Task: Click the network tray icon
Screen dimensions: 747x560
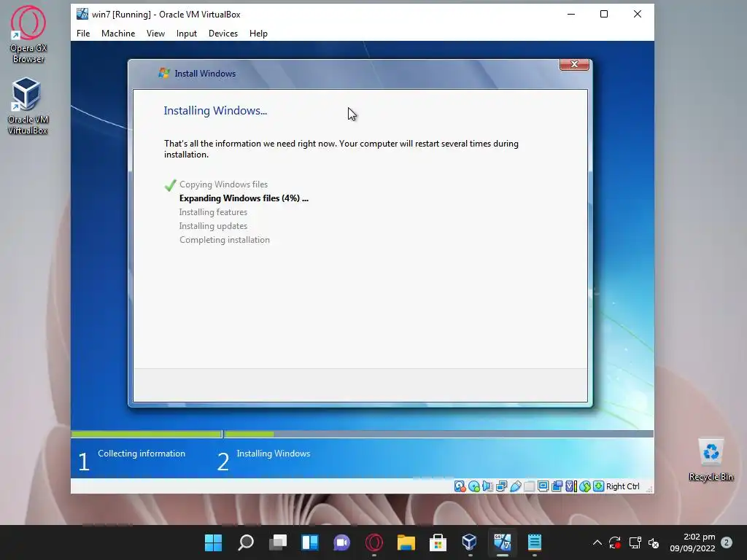Action: click(x=635, y=542)
